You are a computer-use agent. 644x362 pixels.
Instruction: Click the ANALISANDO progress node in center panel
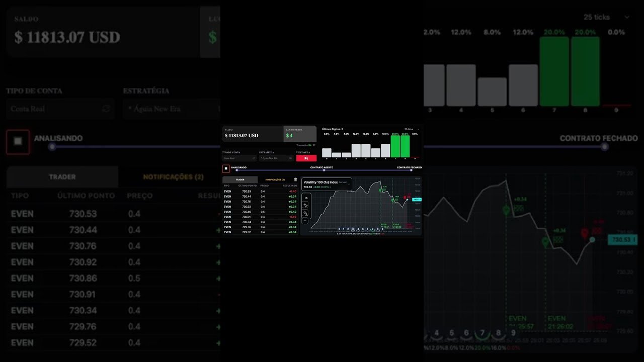coord(237,170)
